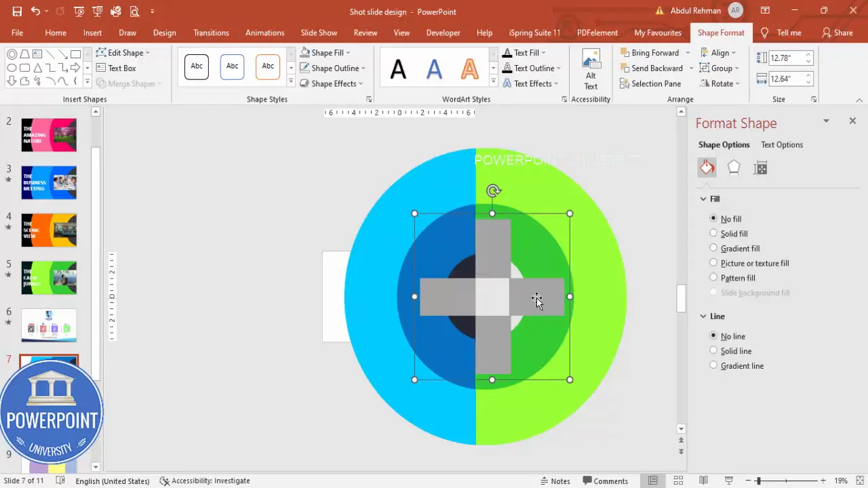Select No line radio option
This screenshot has height=488, width=868.
click(x=713, y=335)
